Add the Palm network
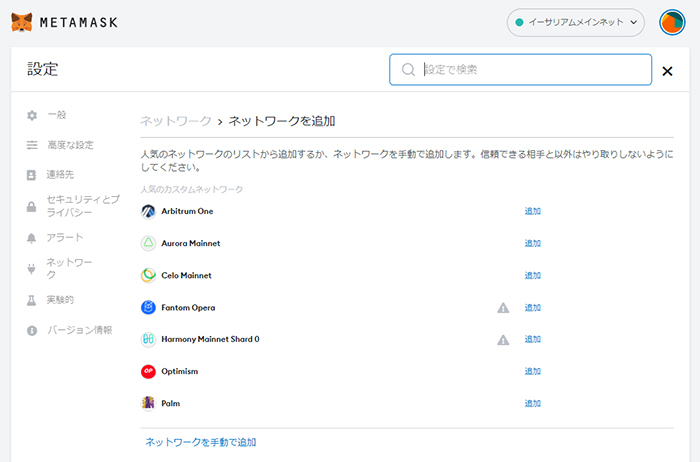 [x=533, y=404]
